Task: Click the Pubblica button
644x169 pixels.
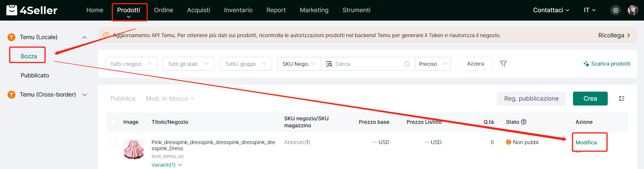Action: pyautogui.click(x=123, y=99)
